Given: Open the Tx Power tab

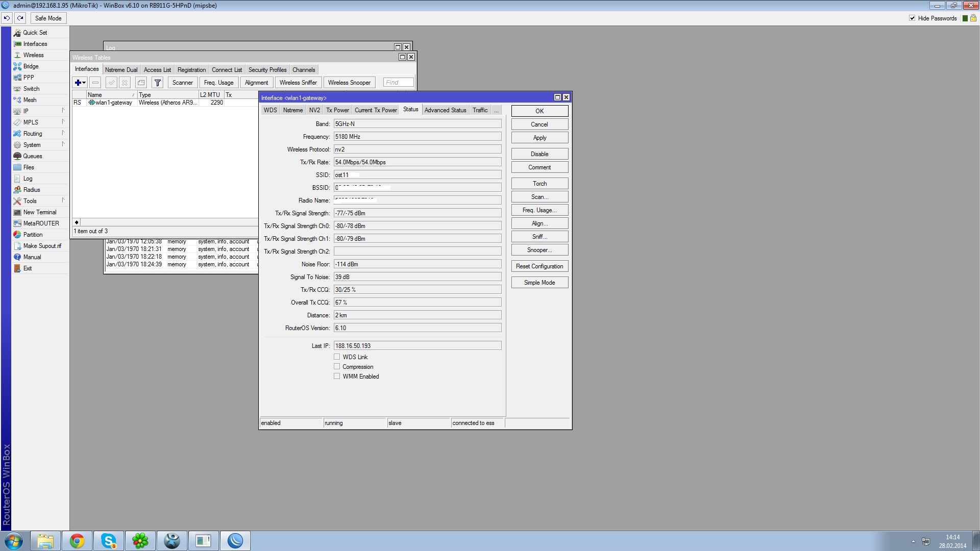Looking at the screenshot, I should click(337, 110).
